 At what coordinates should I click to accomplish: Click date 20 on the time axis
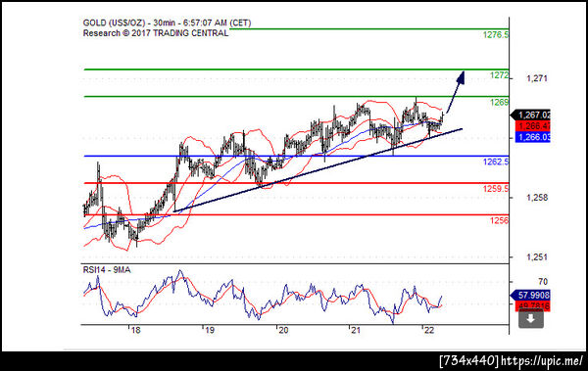(283, 330)
